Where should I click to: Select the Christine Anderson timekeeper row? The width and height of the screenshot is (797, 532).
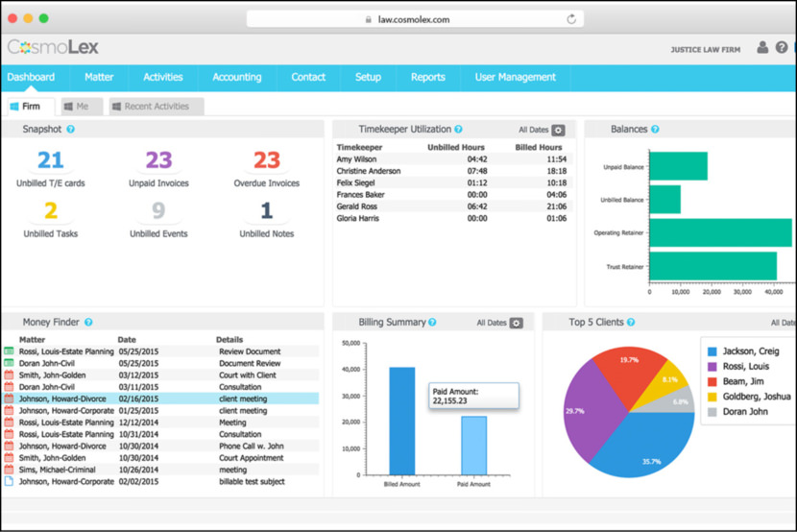click(x=454, y=171)
